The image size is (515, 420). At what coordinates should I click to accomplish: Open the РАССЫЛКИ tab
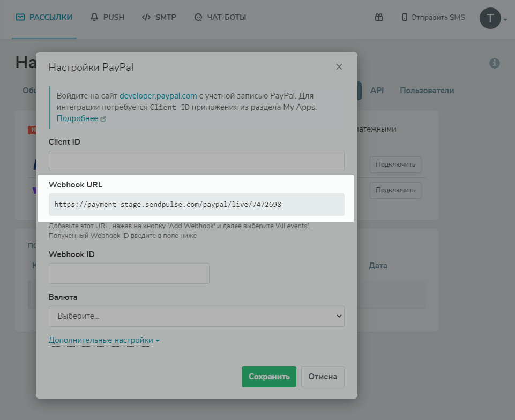click(x=44, y=17)
